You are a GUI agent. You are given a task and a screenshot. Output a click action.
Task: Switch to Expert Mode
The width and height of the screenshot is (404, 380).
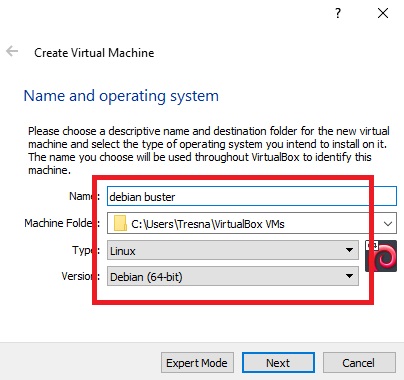coord(197,363)
